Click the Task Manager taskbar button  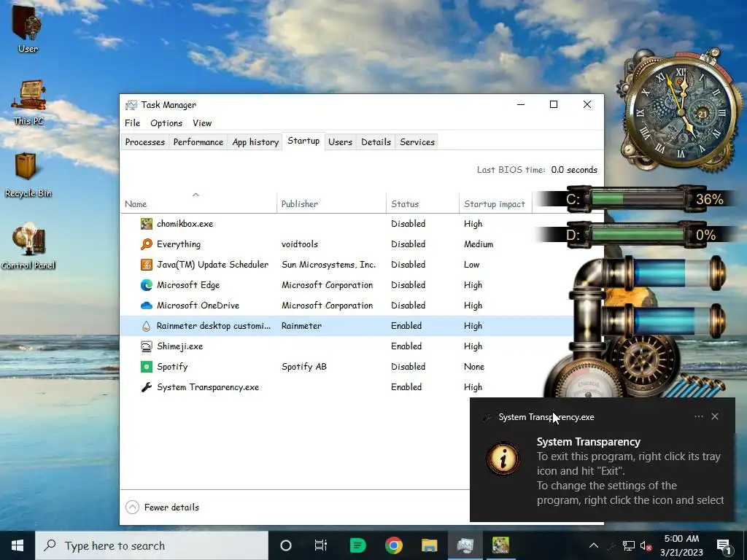point(465,545)
